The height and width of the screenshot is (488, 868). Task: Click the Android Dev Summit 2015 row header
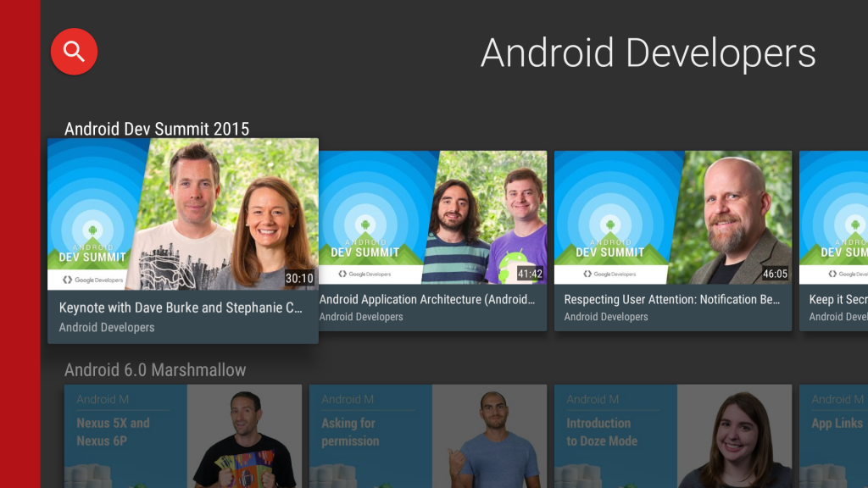[157, 129]
